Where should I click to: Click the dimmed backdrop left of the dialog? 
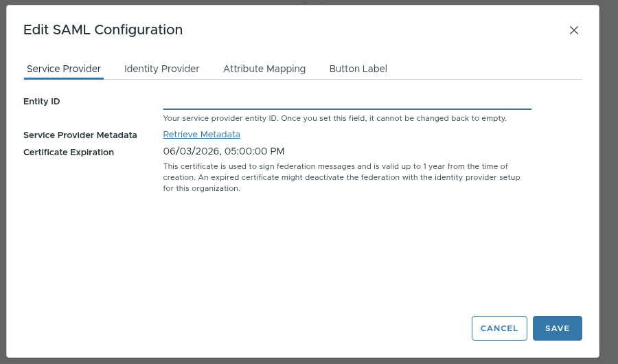(x=3, y=182)
